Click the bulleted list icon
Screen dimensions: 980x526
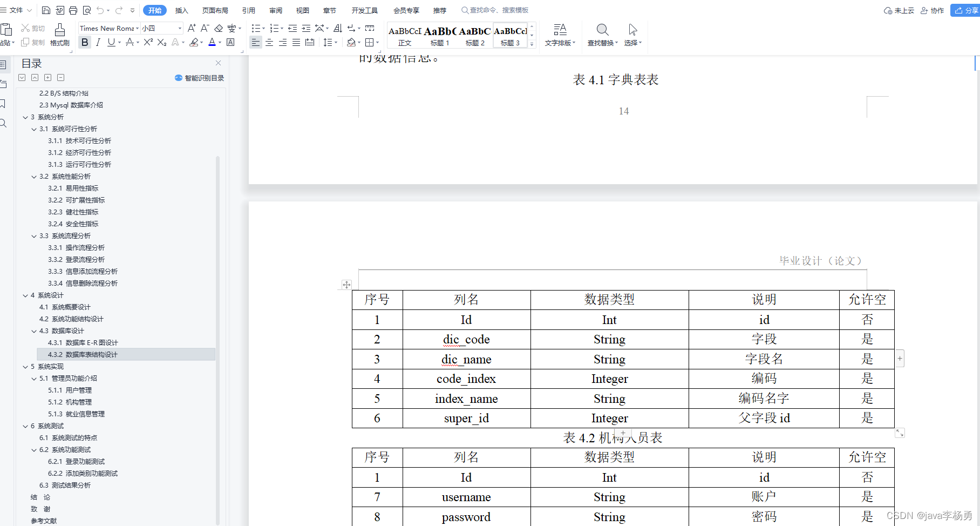[256, 28]
